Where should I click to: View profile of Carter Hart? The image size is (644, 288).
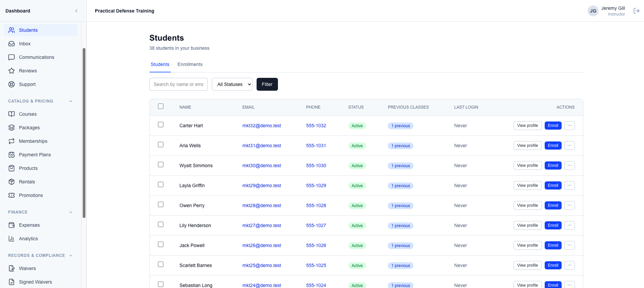(x=527, y=126)
